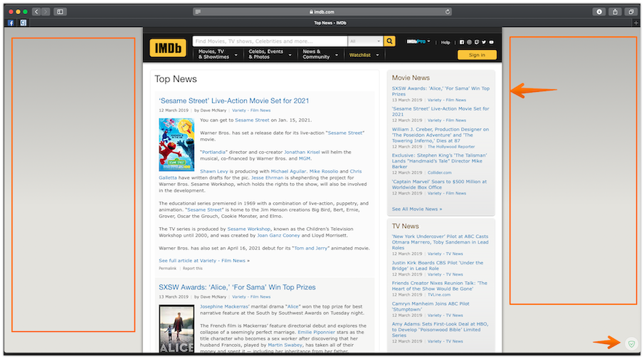Open Tom and Jerry title link

310,249
